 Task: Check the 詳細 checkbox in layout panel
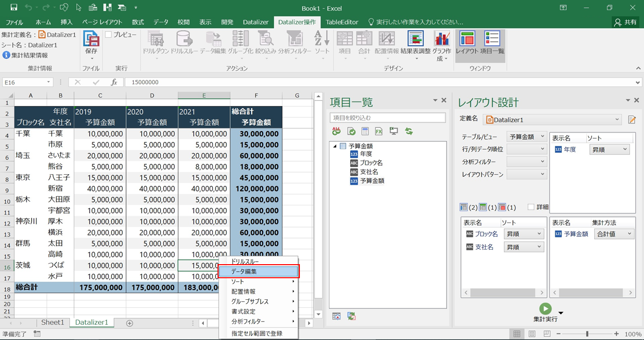click(531, 207)
